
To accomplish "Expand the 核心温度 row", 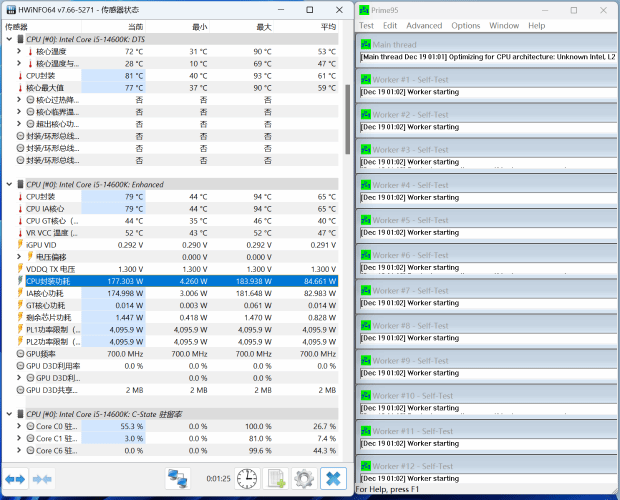I will click(x=19, y=51).
